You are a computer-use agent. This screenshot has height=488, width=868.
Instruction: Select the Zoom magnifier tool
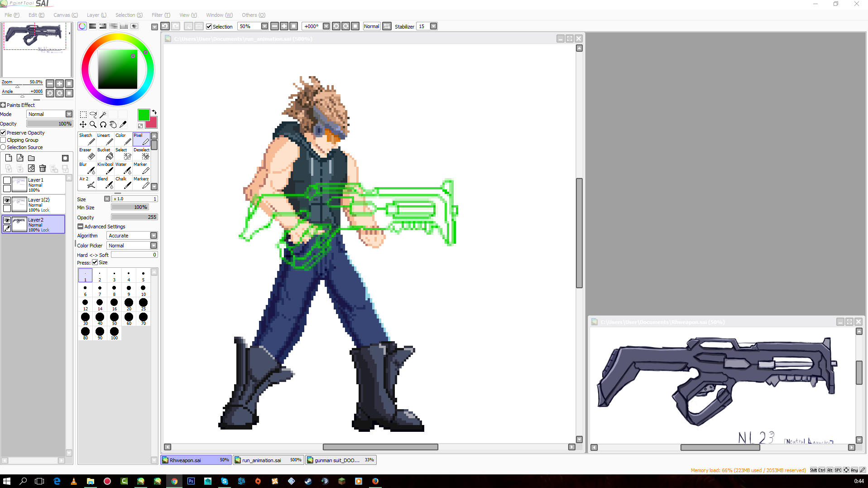click(93, 125)
